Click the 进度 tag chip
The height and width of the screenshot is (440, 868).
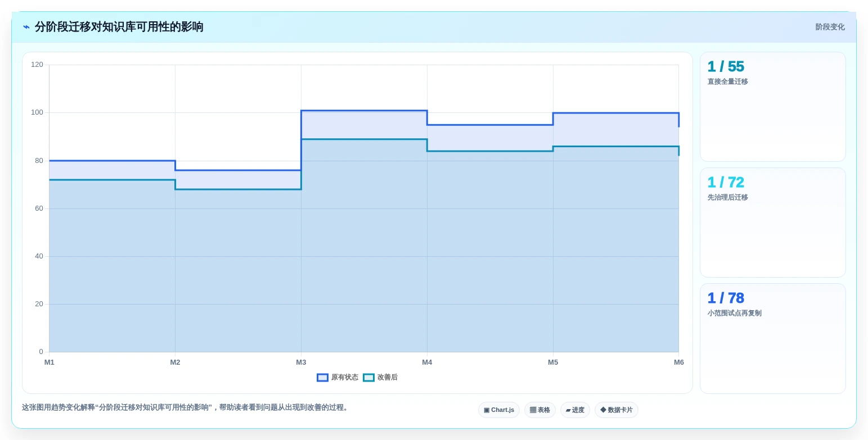pos(575,410)
